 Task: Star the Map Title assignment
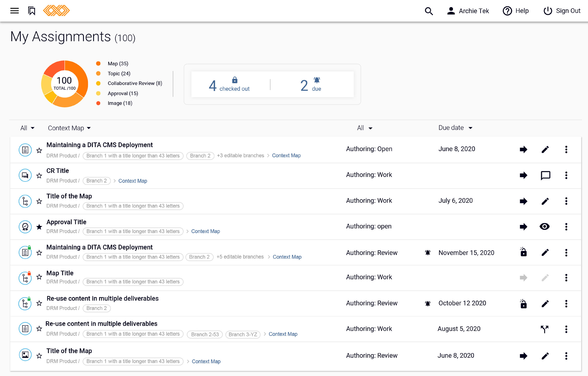pos(39,277)
